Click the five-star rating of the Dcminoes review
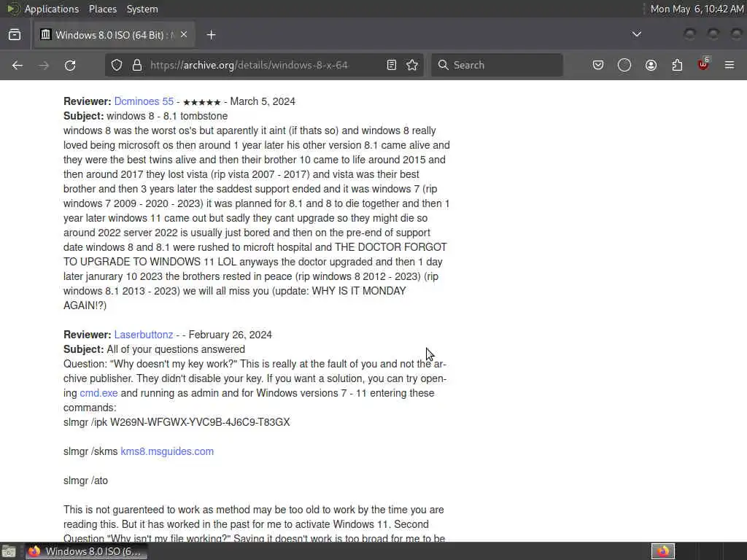This screenshot has width=747, height=560. click(x=202, y=102)
